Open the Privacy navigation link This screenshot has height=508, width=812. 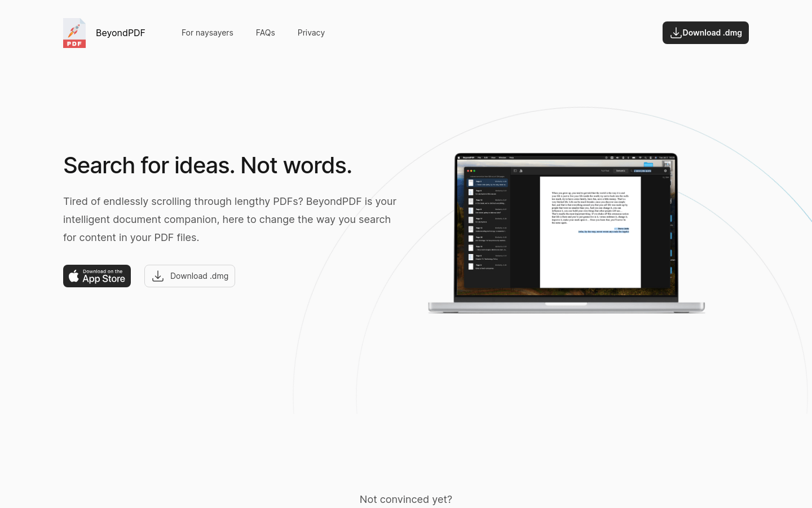click(311, 33)
